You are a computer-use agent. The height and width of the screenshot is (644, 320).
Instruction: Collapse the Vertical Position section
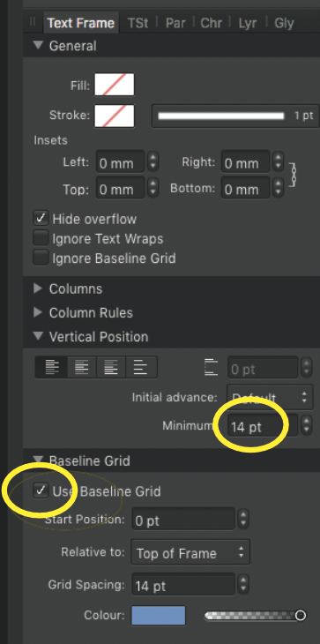(38, 336)
